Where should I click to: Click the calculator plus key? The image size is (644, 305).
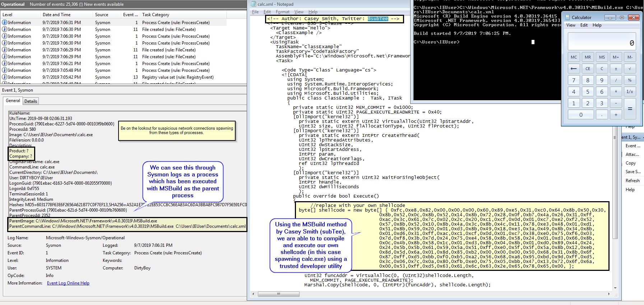coord(616,115)
